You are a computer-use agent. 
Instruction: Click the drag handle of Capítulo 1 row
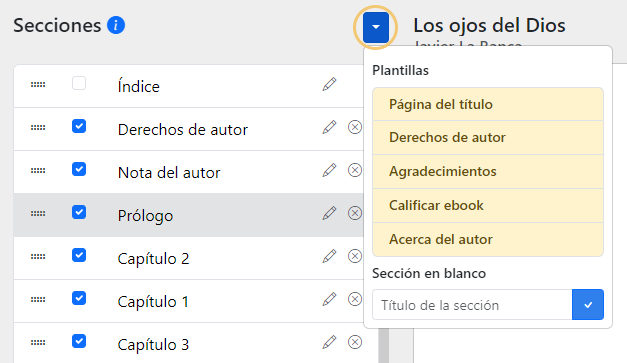click(x=38, y=299)
